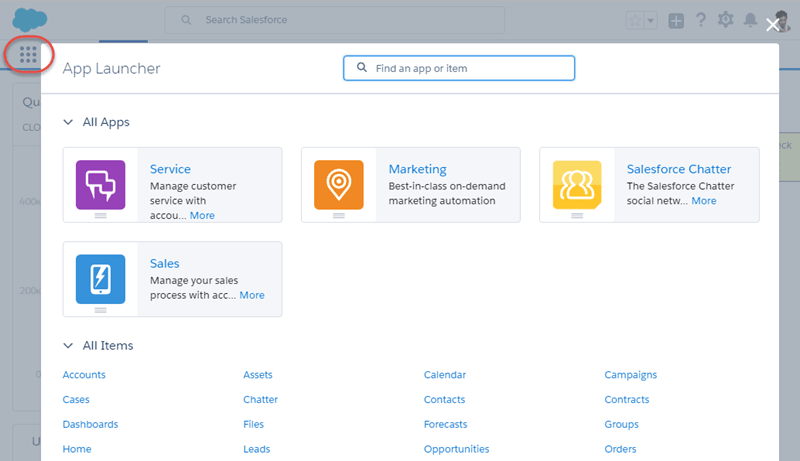
Task: Open the Sales app title link
Action: click(164, 263)
